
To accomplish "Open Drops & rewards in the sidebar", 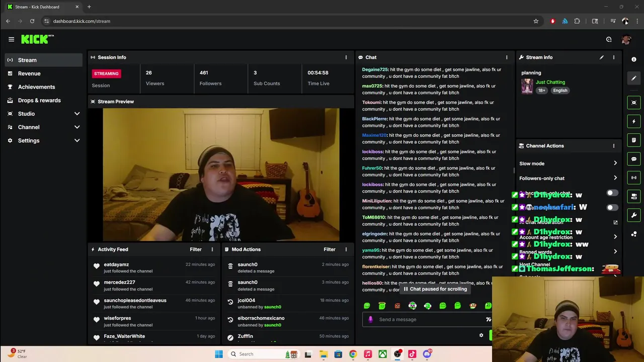I will pos(43,100).
